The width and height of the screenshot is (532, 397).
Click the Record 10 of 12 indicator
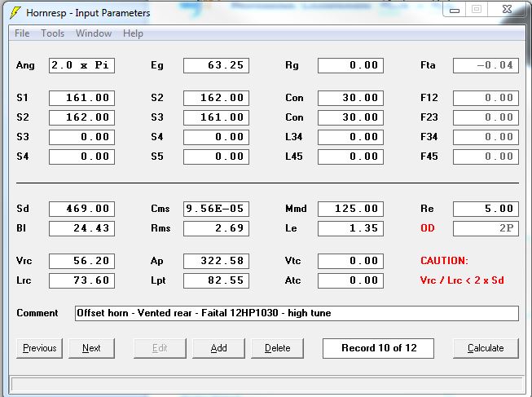[378, 348]
